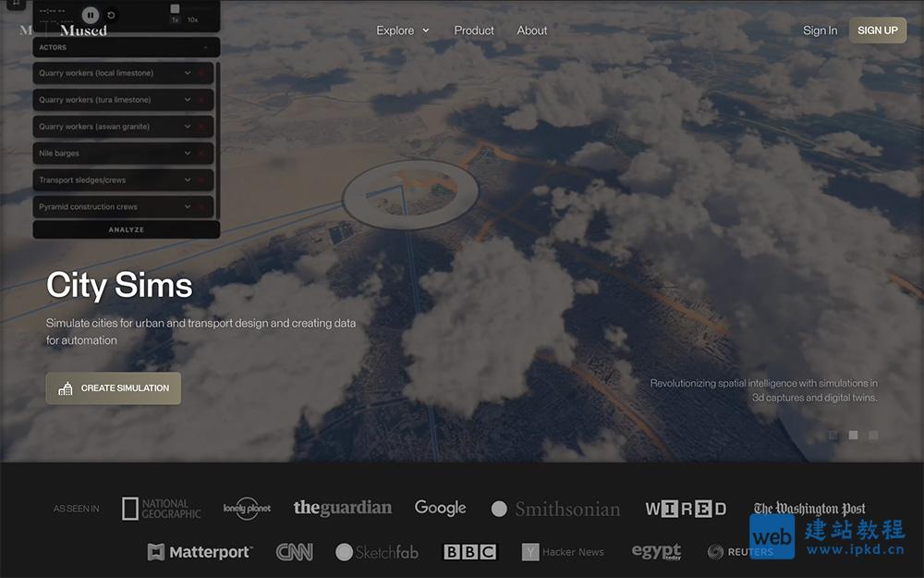The height and width of the screenshot is (578, 924).
Task: Click the National Geographic logo
Action: click(162, 509)
